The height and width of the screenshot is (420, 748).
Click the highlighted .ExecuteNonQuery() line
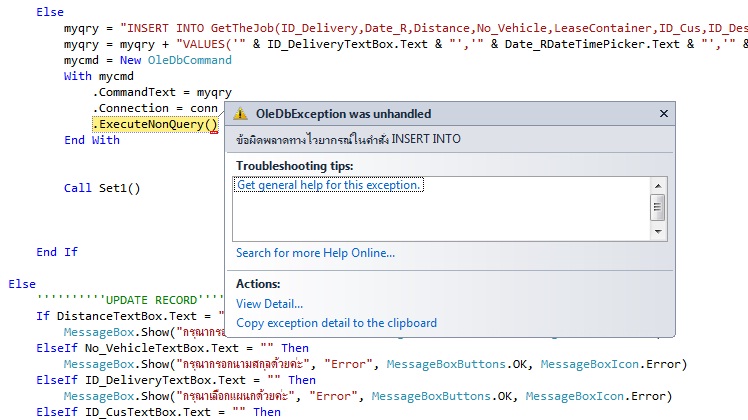[x=155, y=124]
